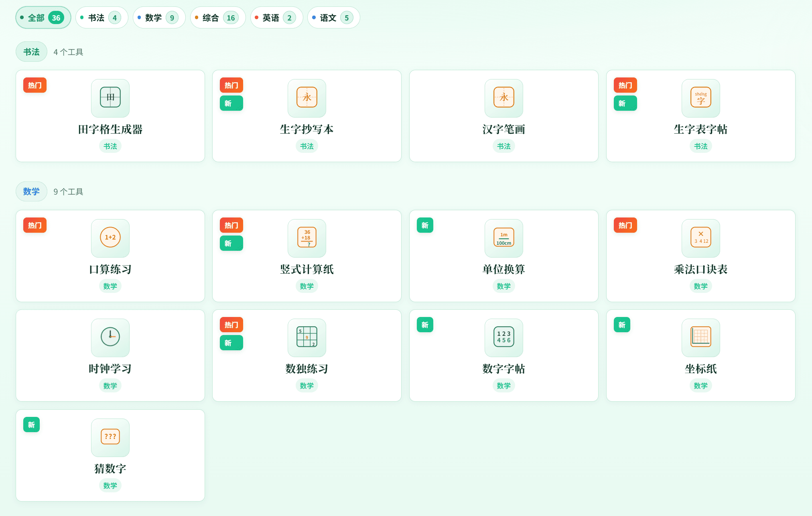Open the 坐标纸 graph paper icon

point(701,337)
